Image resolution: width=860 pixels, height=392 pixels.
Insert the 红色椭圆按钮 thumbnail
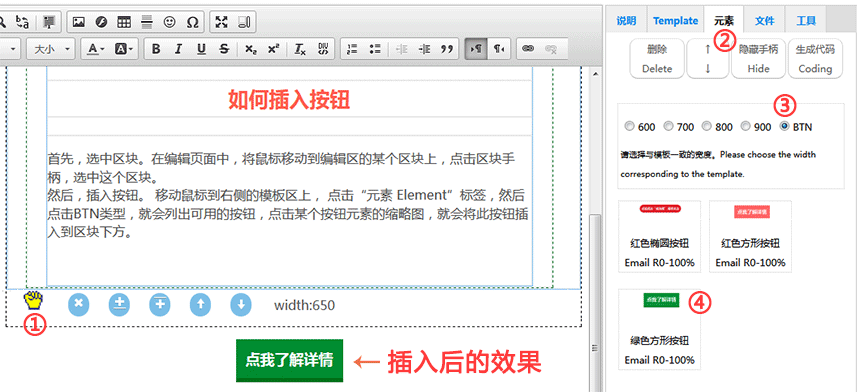tap(659, 236)
